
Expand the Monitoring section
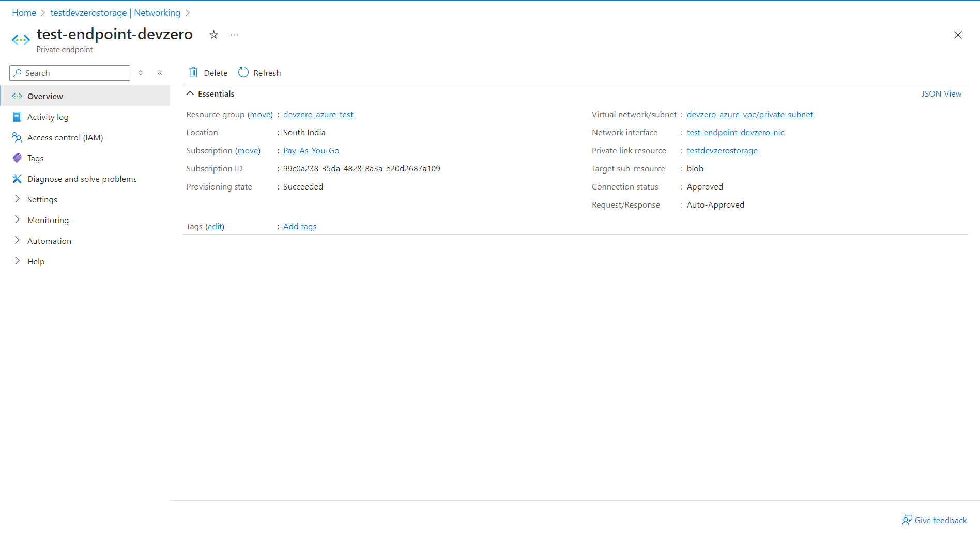pos(17,220)
